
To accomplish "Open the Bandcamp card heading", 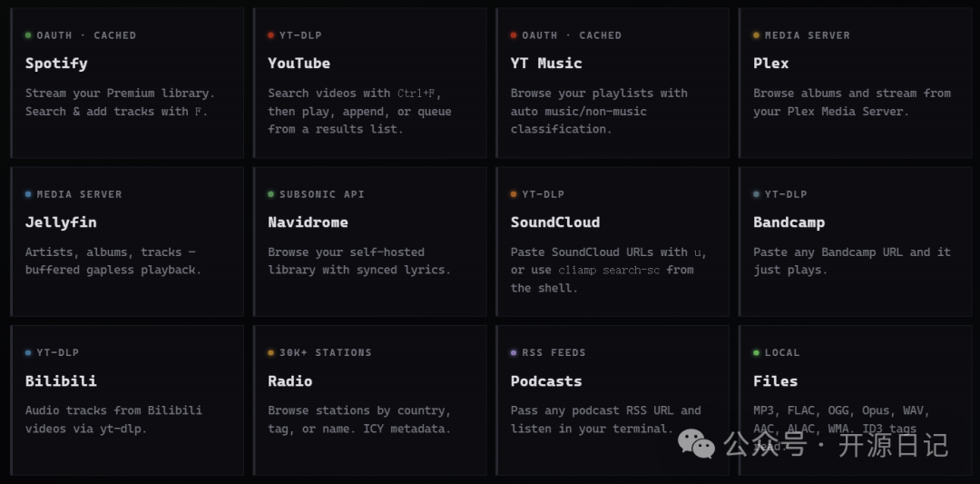I will pos(789,222).
